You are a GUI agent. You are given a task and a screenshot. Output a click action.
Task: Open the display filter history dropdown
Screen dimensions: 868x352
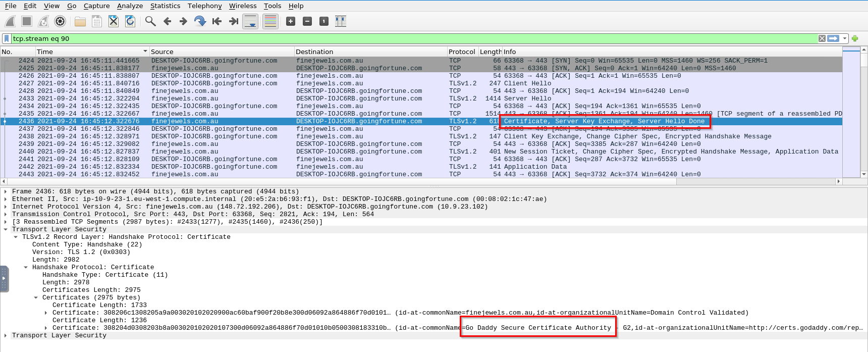point(844,38)
